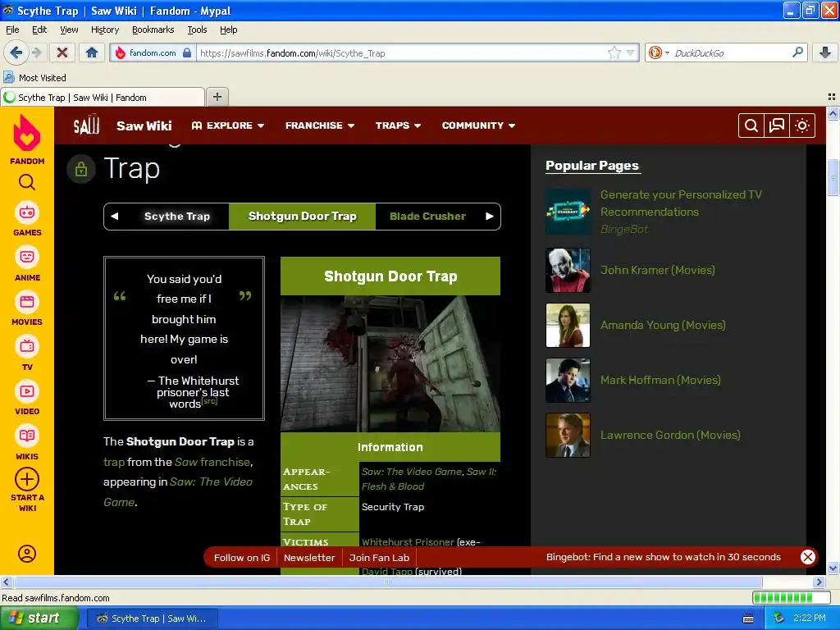Open the search engine selector dropdown

[659, 52]
